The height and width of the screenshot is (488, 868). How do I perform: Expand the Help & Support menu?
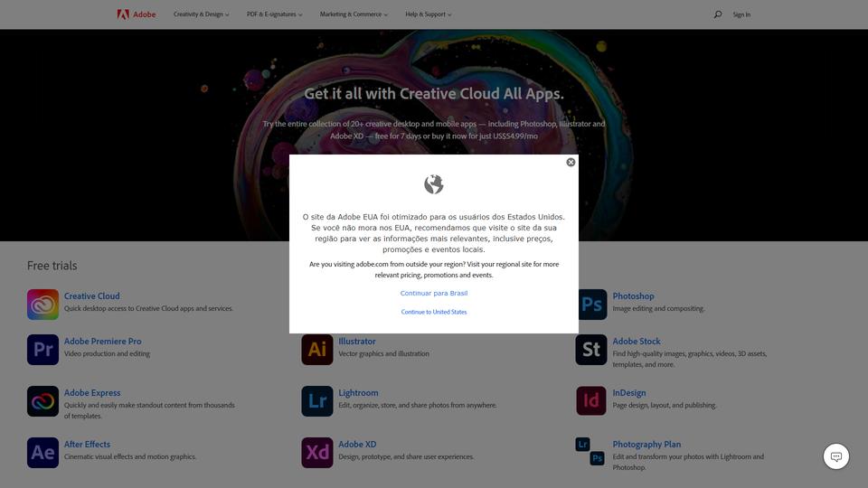point(428,14)
